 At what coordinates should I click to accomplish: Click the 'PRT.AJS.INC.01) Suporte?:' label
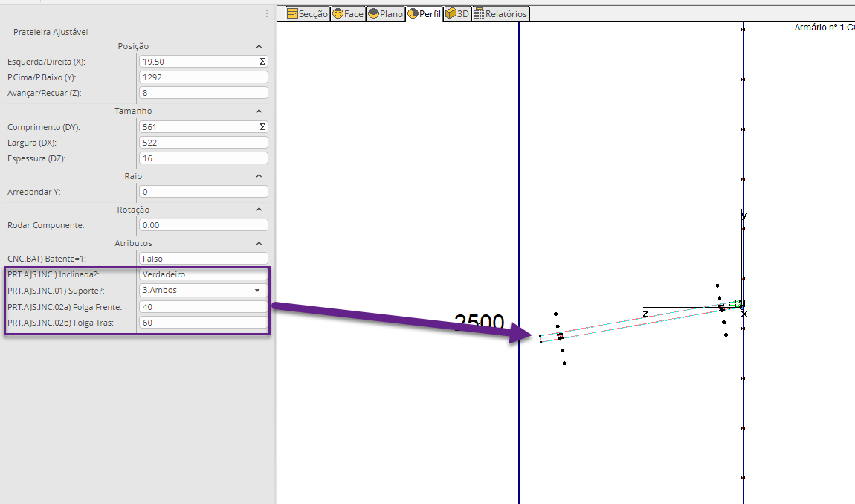pyautogui.click(x=56, y=291)
